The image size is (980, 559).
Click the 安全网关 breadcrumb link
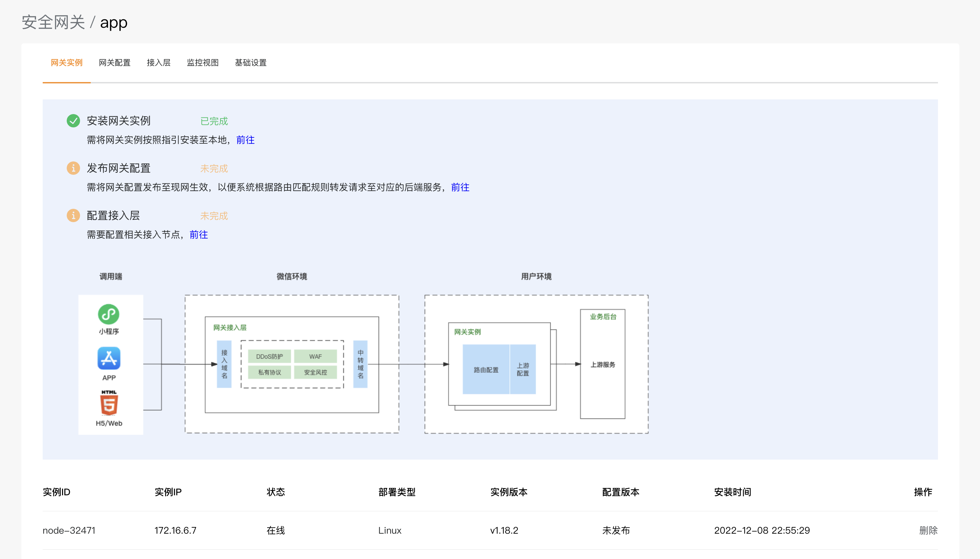click(x=53, y=22)
